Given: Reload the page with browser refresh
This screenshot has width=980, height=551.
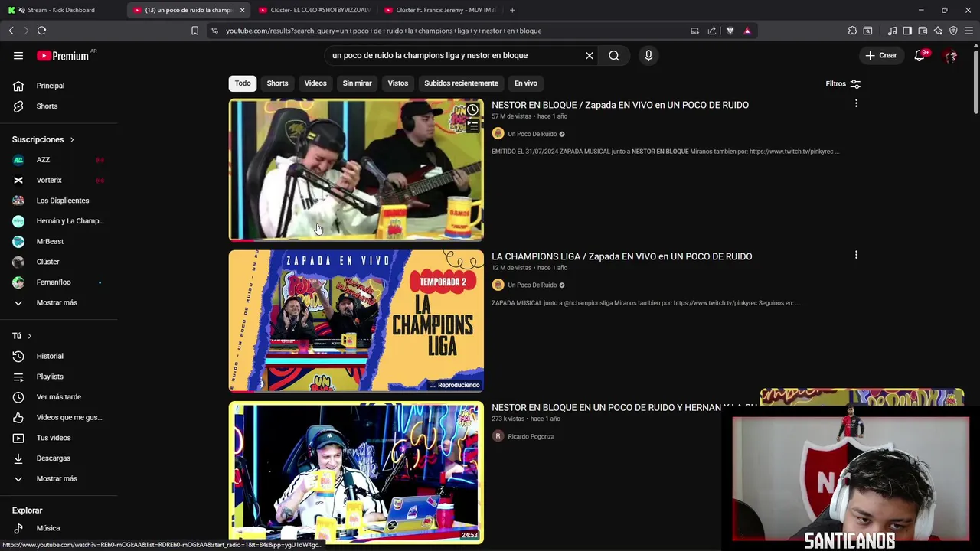Looking at the screenshot, I should pos(41,31).
